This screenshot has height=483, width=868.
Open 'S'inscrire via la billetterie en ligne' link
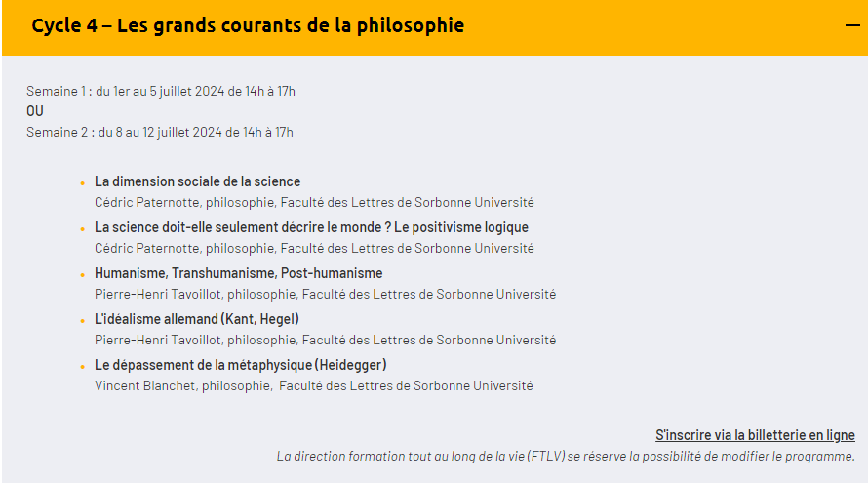coord(755,435)
